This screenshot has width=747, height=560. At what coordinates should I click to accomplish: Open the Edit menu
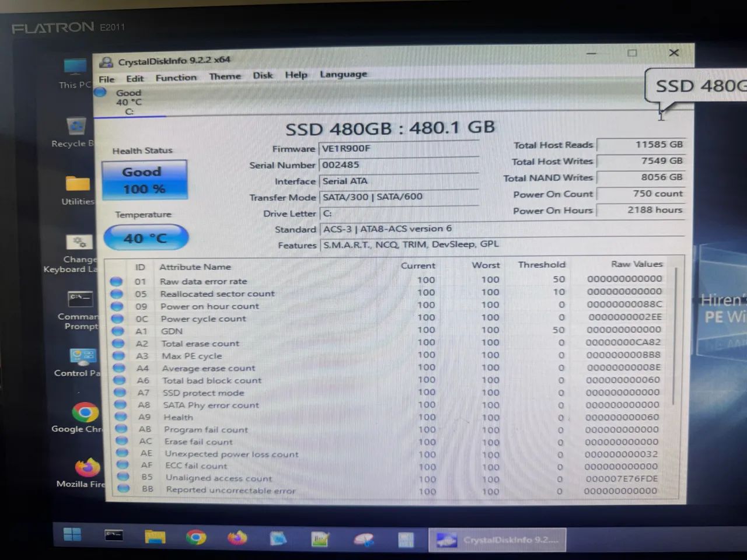(x=135, y=78)
